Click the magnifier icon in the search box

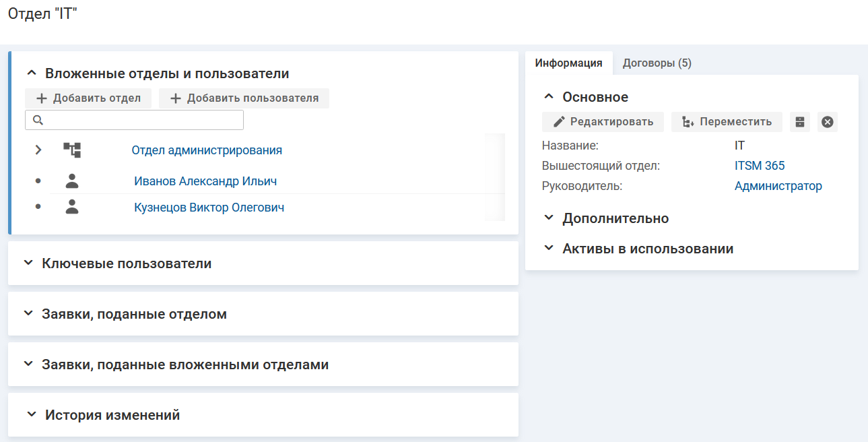(x=38, y=120)
